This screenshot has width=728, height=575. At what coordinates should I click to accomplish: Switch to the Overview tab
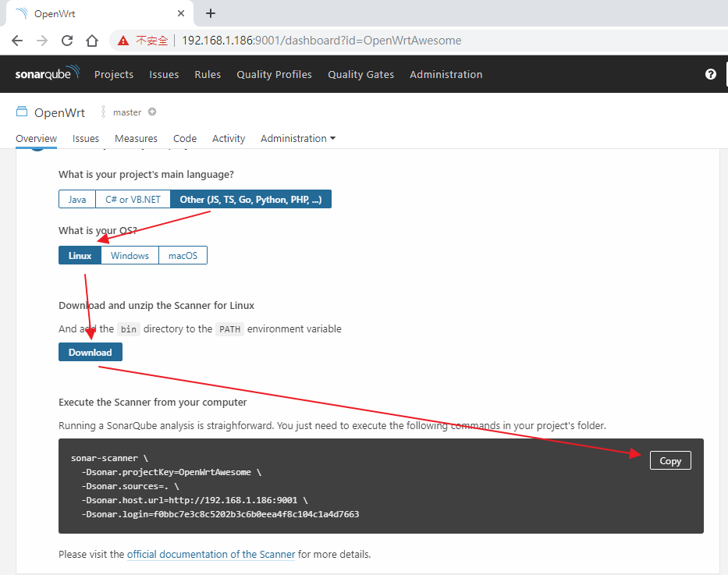pyautogui.click(x=36, y=138)
